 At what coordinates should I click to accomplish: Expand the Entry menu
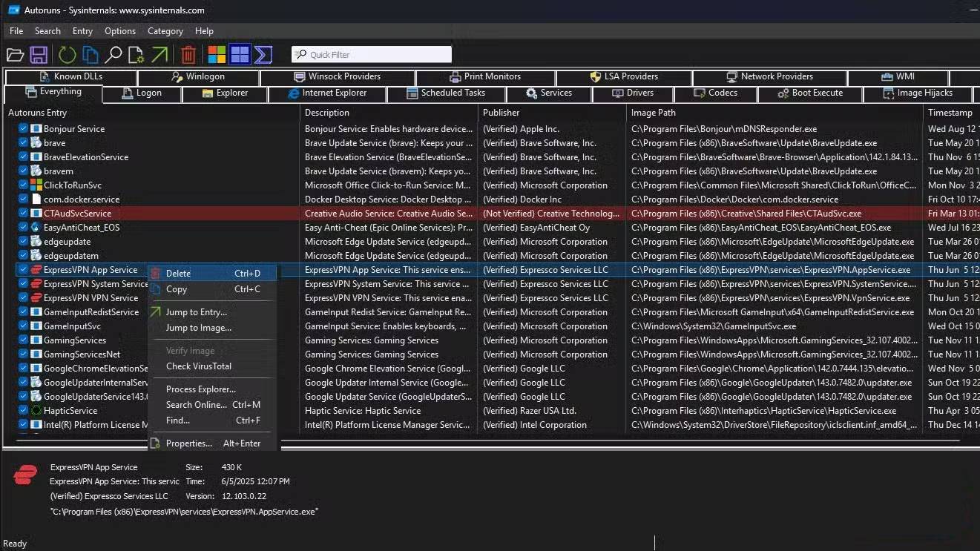pyautogui.click(x=82, y=31)
